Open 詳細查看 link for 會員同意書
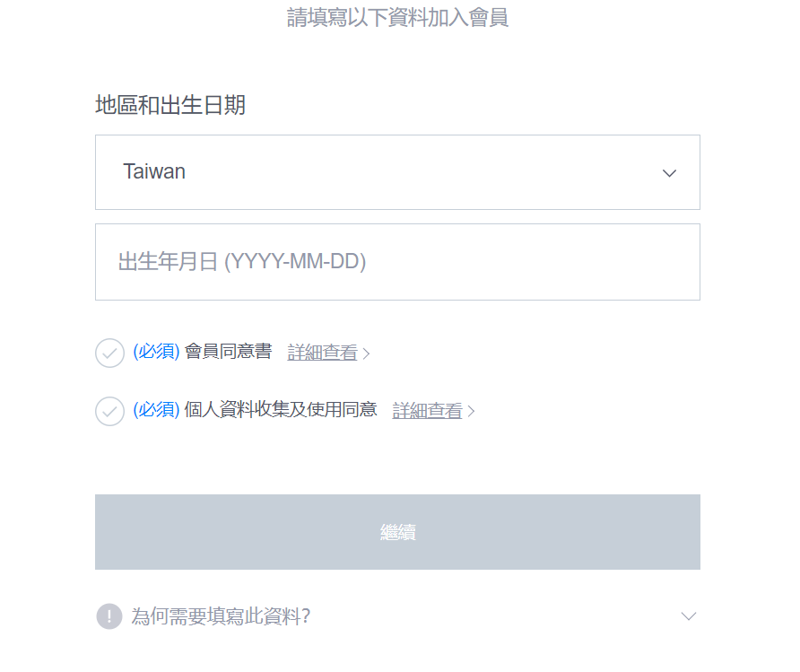 coord(323,353)
